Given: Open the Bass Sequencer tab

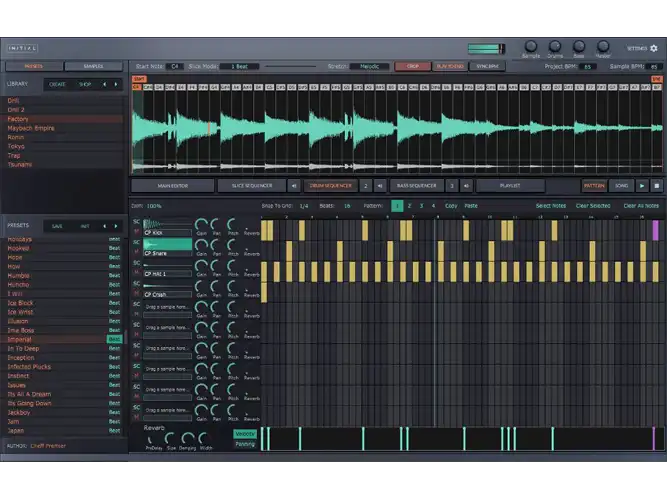Looking at the screenshot, I should click(416, 186).
